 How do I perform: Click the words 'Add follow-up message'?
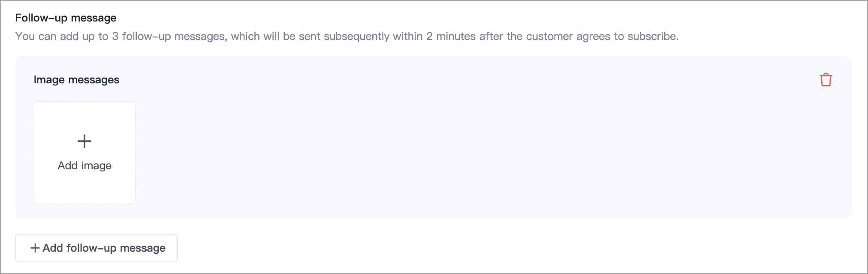point(104,248)
